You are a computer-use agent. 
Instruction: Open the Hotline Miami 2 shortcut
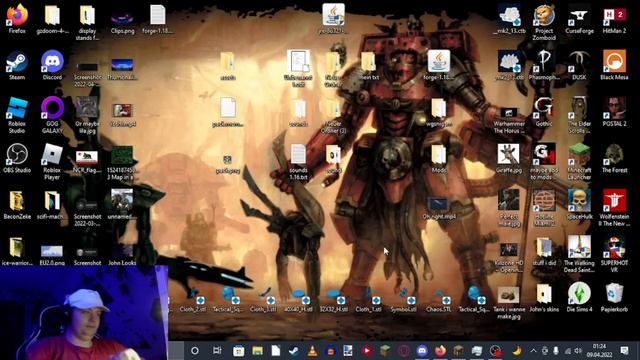544,208
